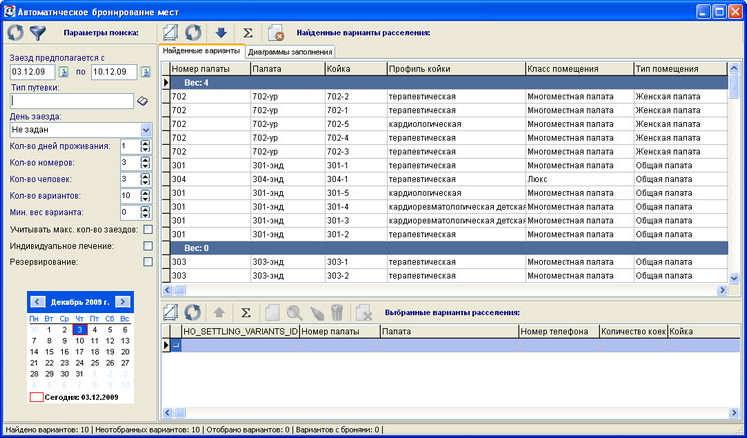The width and height of the screenshot is (747, 438).
Task: Go to next month in calendar
Action: pyautogui.click(x=122, y=302)
